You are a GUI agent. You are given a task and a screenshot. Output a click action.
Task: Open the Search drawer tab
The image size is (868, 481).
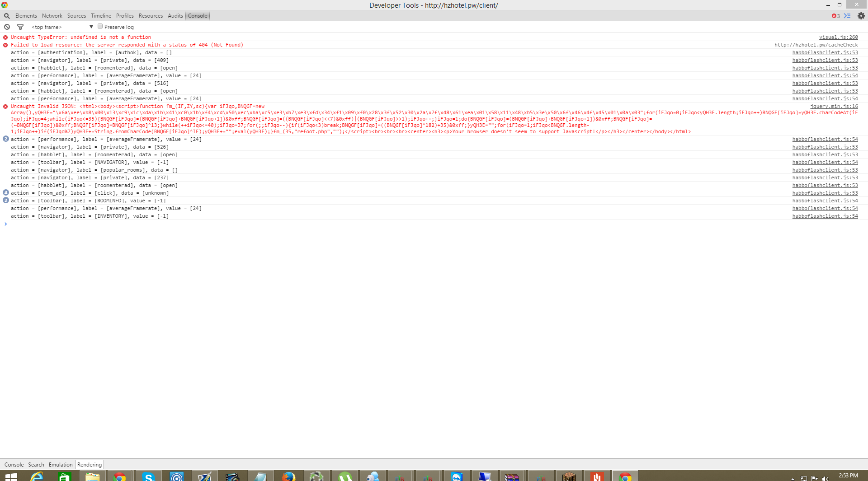pyautogui.click(x=36, y=465)
